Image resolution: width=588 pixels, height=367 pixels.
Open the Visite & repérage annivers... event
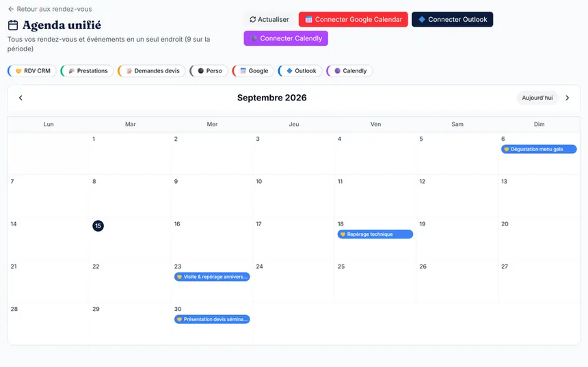pos(212,277)
